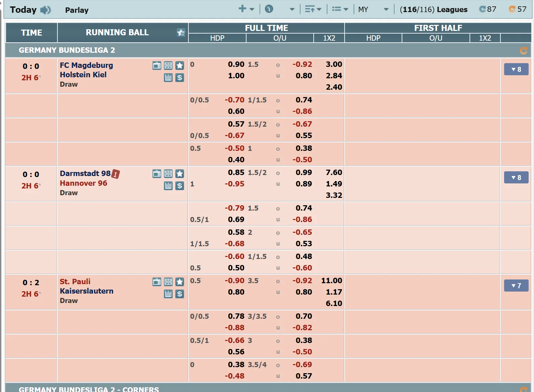Bet Holstein Kiel handicap odds 1.00
This screenshot has height=392, width=534.
(x=236, y=76)
